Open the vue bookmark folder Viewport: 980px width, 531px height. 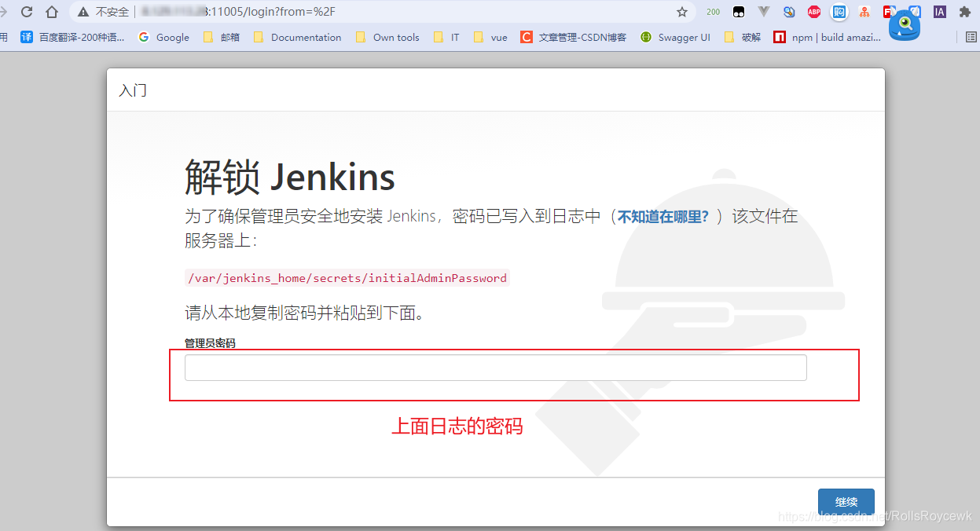click(x=490, y=37)
